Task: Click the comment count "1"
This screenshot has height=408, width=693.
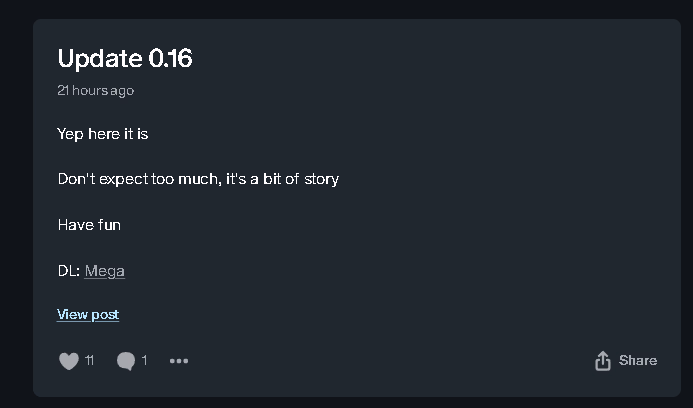Action: [x=144, y=361]
